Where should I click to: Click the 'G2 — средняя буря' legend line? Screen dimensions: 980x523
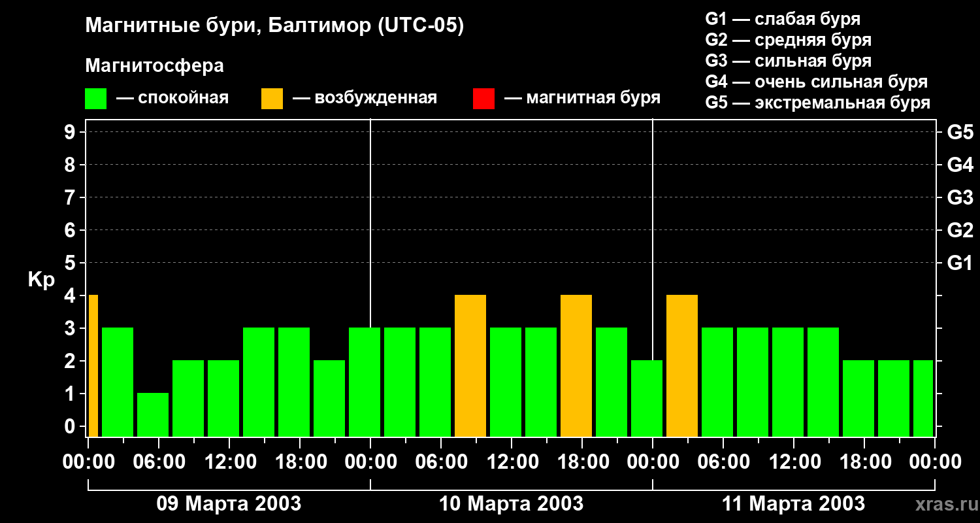click(788, 40)
